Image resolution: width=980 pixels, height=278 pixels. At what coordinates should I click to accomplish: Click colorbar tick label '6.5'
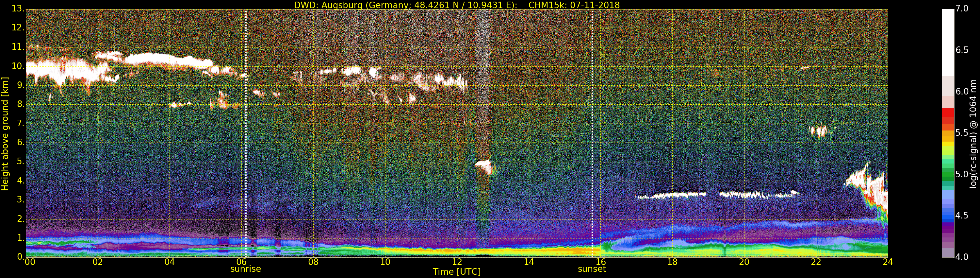pyautogui.click(x=962, y=50)
